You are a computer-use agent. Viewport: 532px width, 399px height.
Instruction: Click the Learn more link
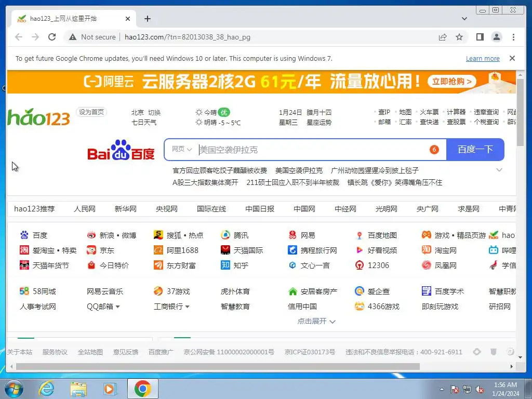pos(483,58)
